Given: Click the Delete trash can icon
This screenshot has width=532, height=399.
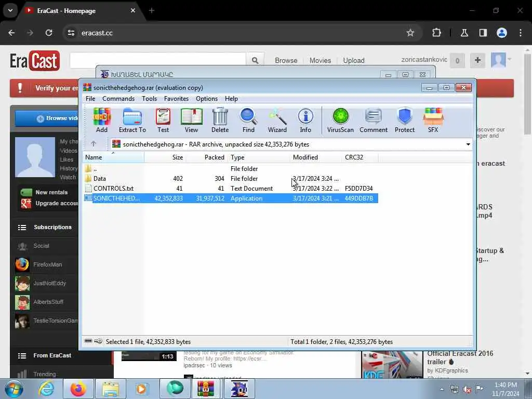Looking at the screenshot, I should point(220,120).
